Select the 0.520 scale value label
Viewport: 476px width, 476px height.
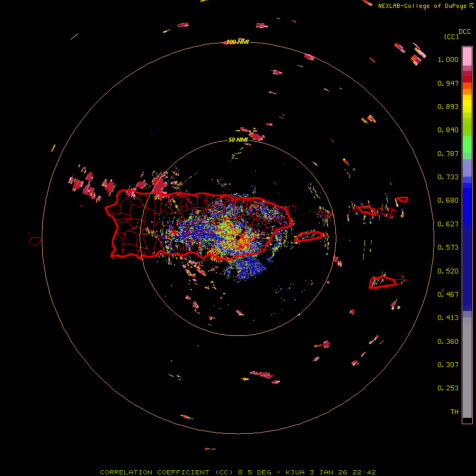(x=448, y=271)
